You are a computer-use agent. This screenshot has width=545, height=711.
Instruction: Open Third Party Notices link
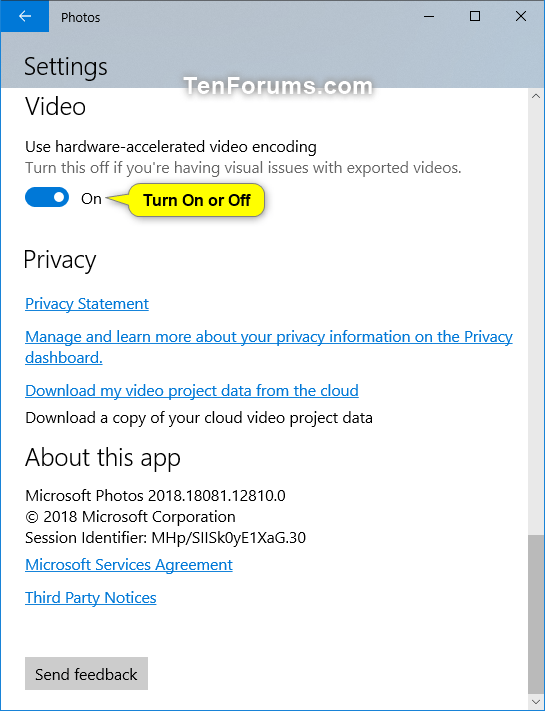coord(91,598)
